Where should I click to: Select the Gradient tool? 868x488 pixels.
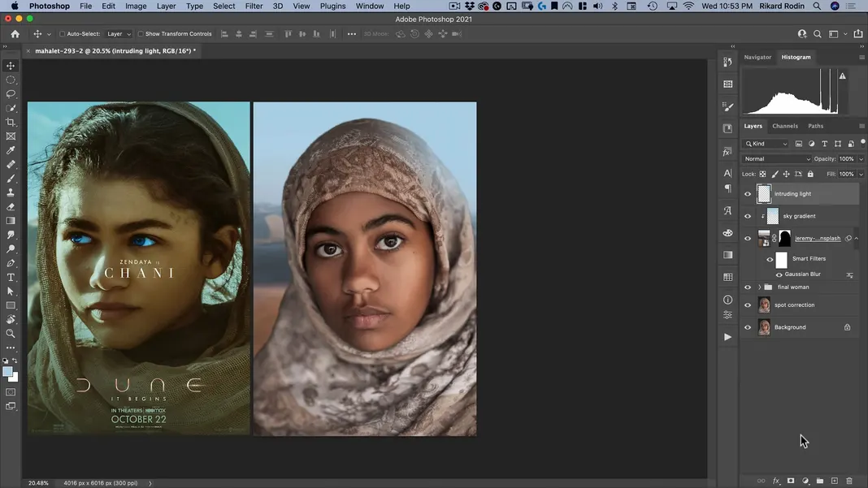click(11, 221)
